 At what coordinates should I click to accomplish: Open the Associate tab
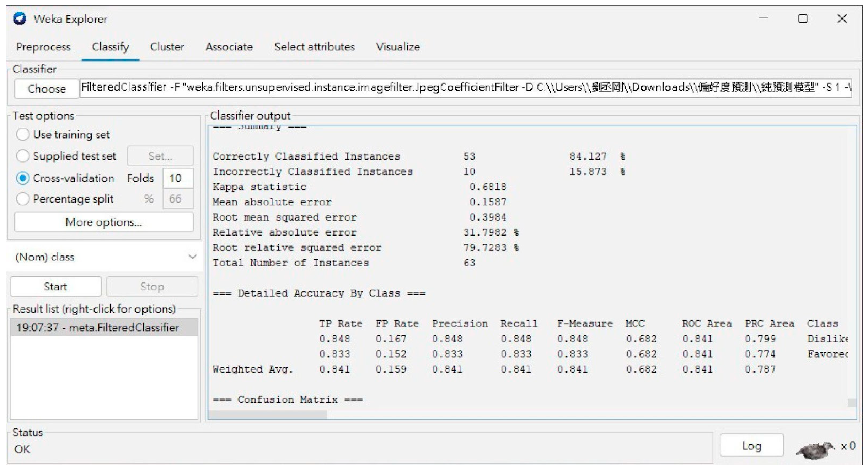pos(229,47)
